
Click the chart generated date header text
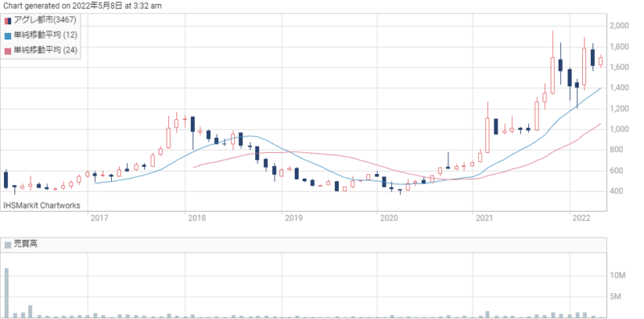[82, 6]
